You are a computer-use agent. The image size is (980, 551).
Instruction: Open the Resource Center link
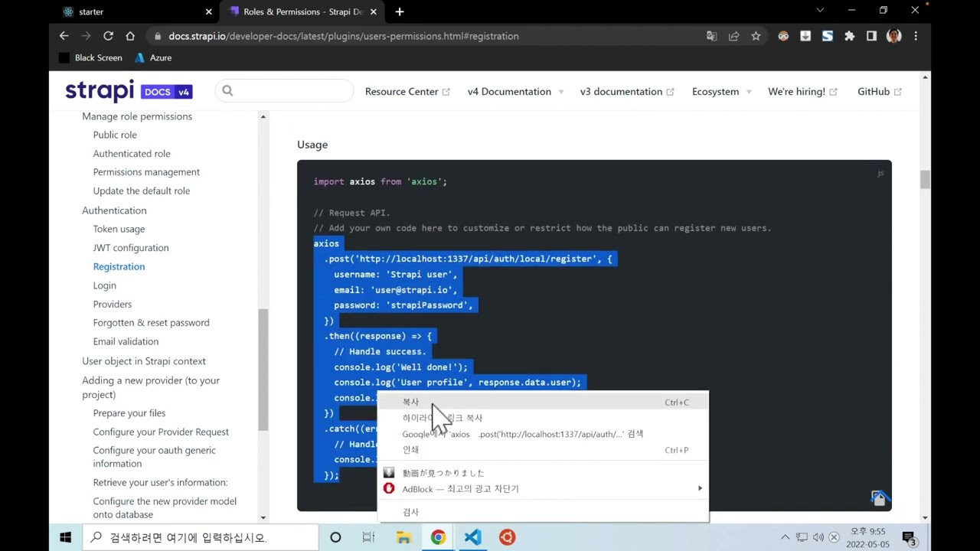pos(407,91)
